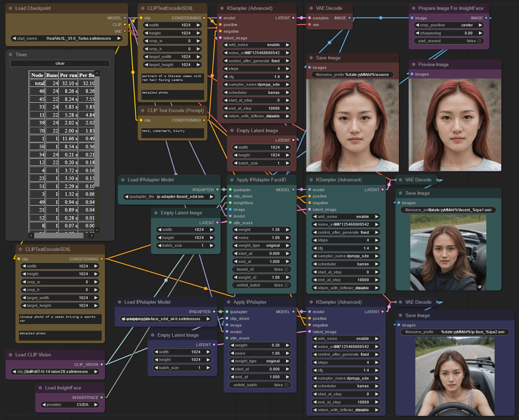Click the images input socket on Preview Image
The width and height of the screenshot is (519, 420).
(412, 74)
